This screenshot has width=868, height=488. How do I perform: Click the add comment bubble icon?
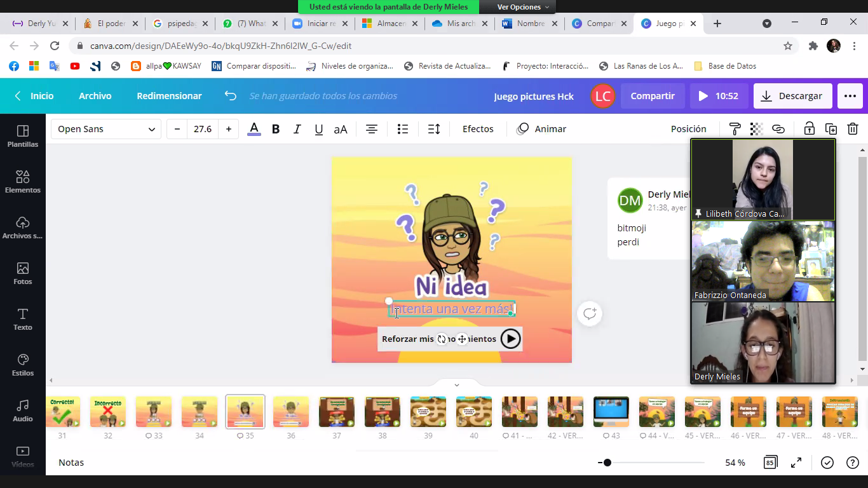coord(590,313)
